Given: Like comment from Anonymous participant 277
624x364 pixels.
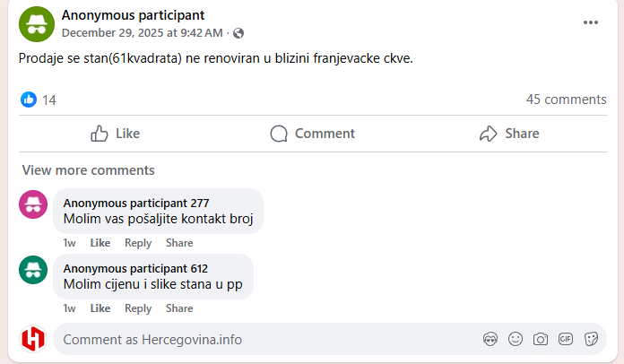Looking at the screenshot, I should tap(100, 243).
